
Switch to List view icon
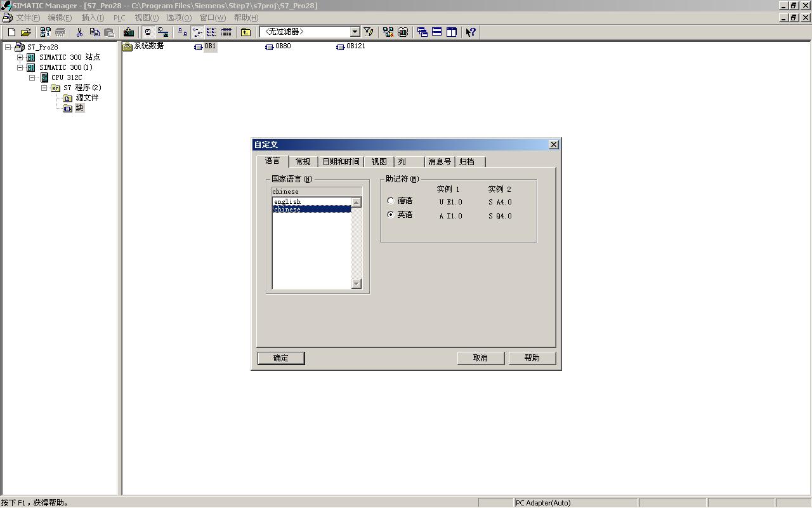click(212, 32)
